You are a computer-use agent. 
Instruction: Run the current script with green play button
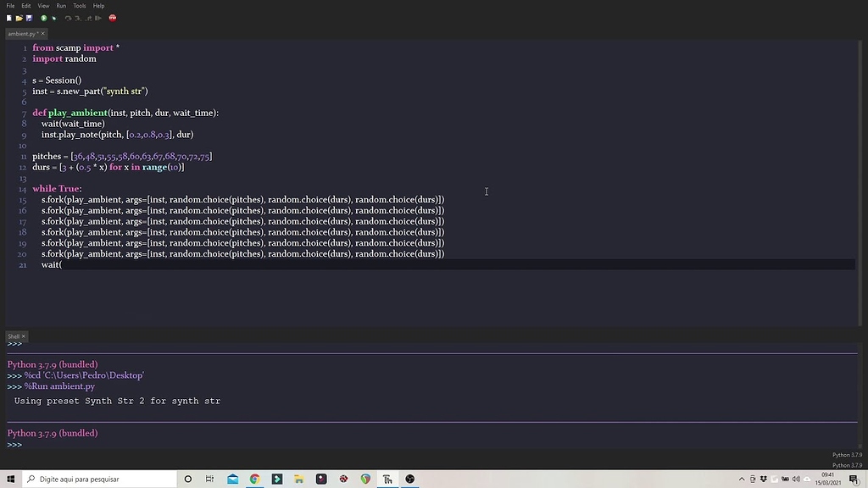point(44,19)
